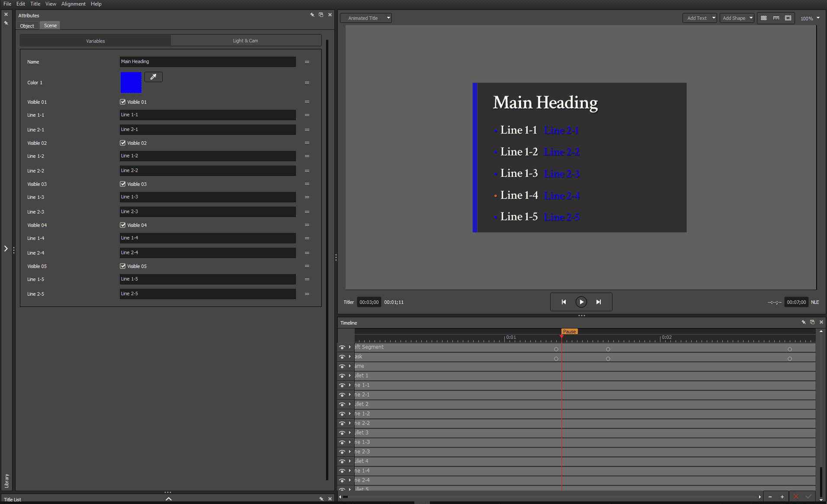Click the pin icon at left sidebar top
The width and height of the screenshot is (827, 504).
(6, 23)
